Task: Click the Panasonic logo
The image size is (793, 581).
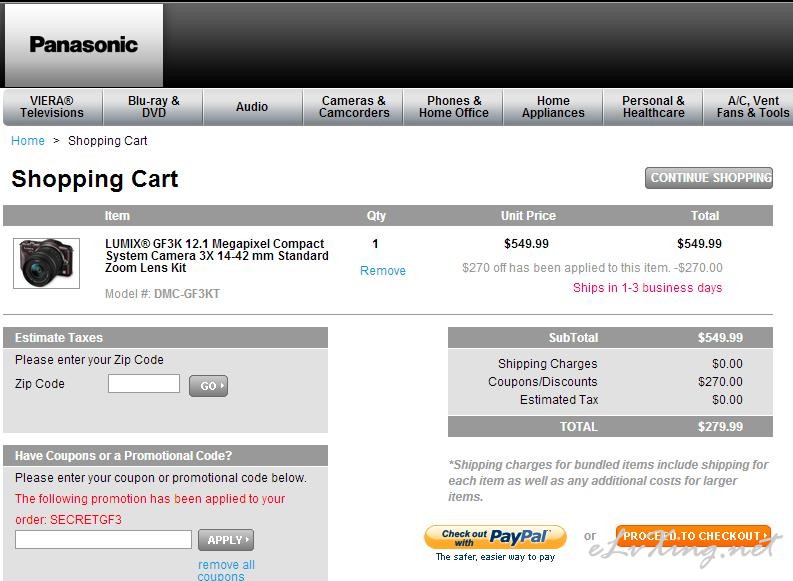Action: click(83, 44)
